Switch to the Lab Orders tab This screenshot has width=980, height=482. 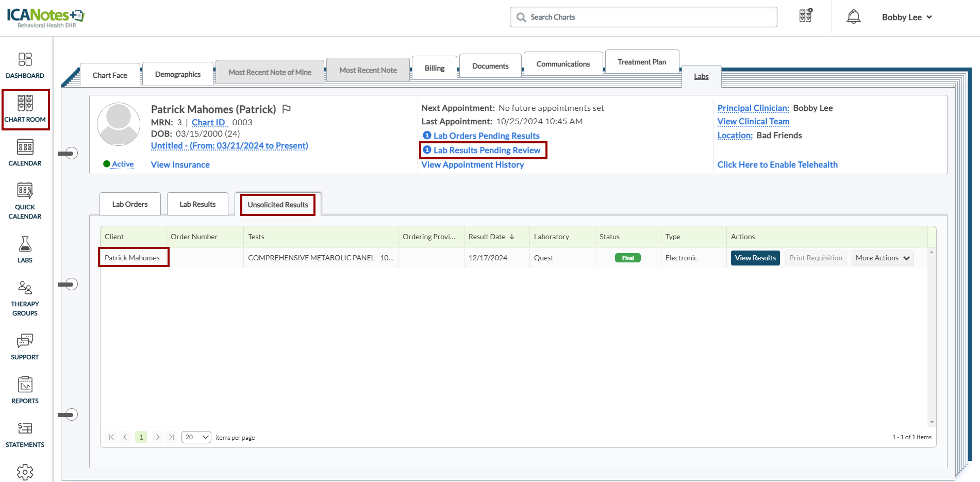(130, 204)
